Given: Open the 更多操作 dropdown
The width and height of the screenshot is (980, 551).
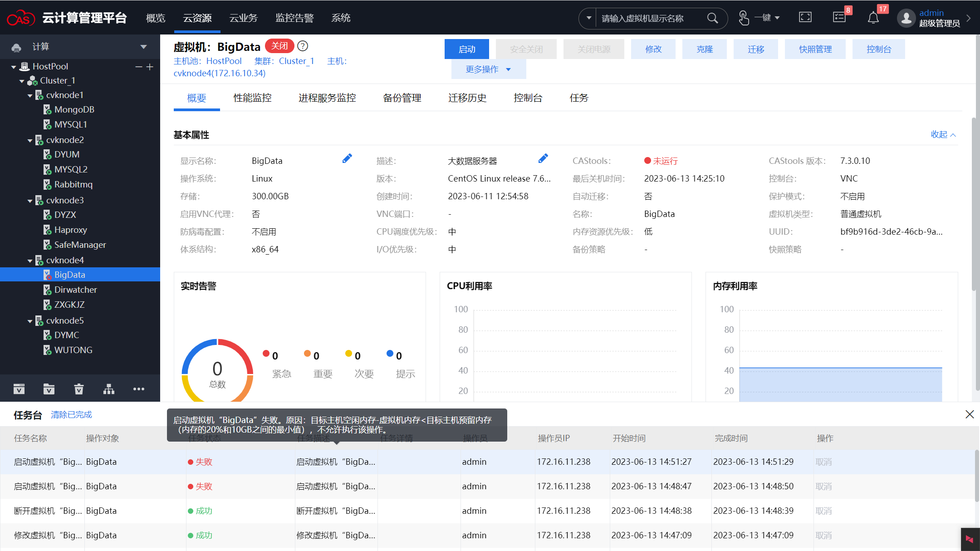Looking at the screenshot, I should 488,69.
